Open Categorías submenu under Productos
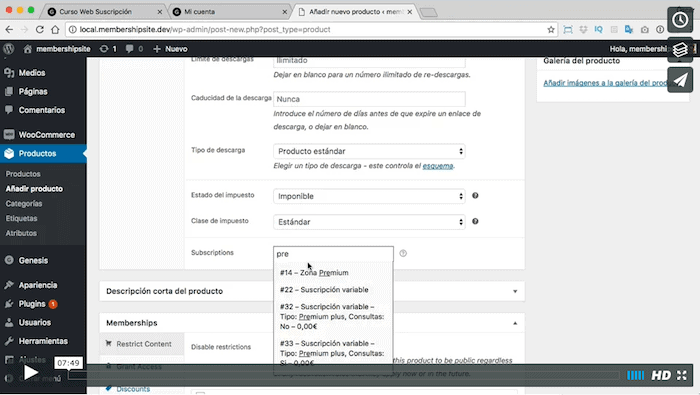 coord(24,204)
